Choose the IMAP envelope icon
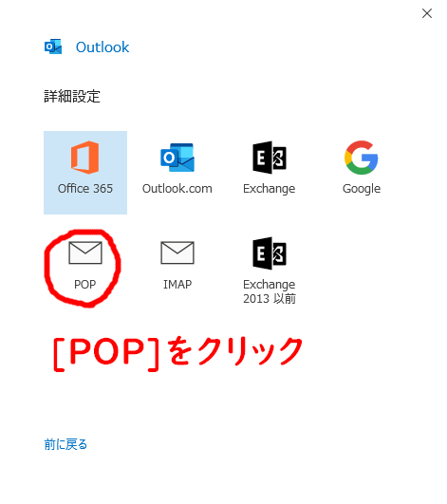Viewport: 447px width, 504px height. 177,252
